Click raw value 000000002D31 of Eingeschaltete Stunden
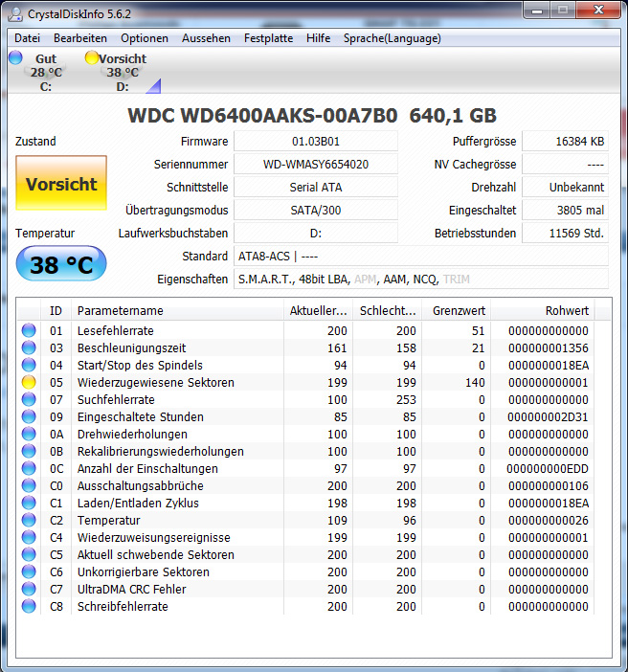 [548, 417]
